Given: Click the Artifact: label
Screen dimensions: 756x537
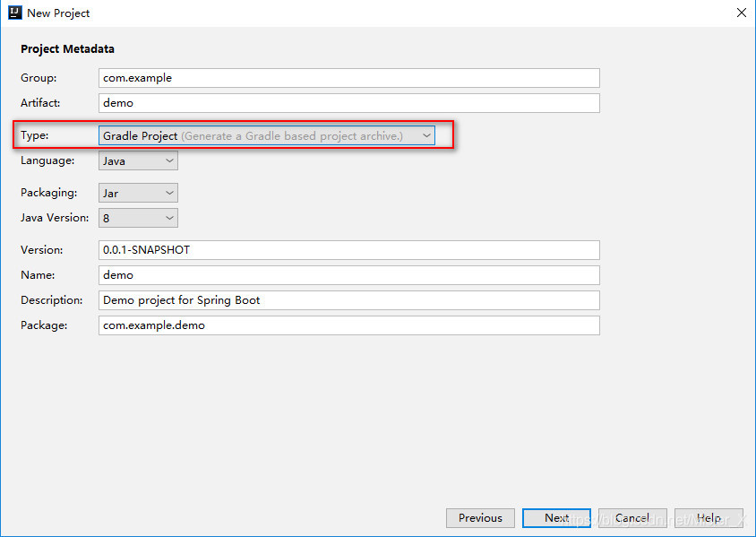Looking at the screenshot, I should pyautogui.click(x=40, y=103).
